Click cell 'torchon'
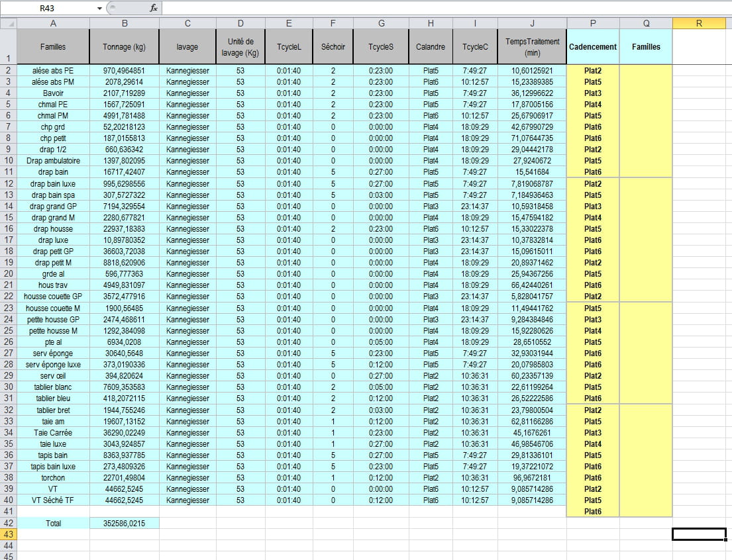 point(53,477)
